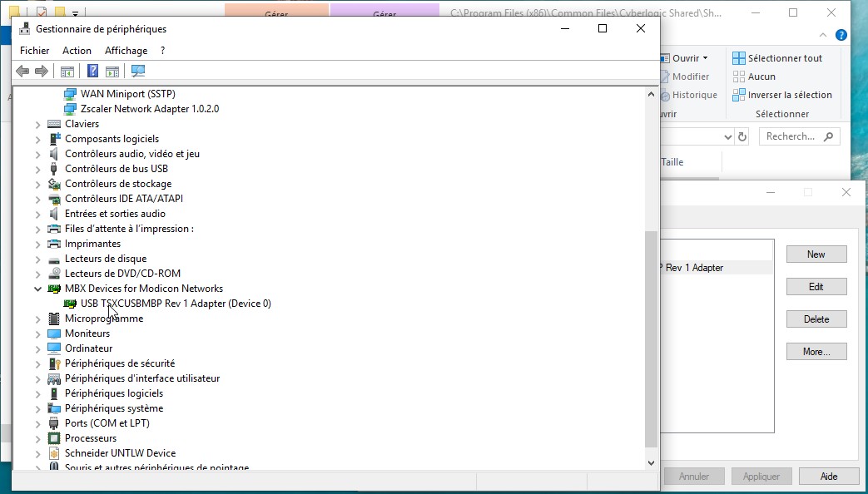868x494 pixels.
Task: Open the Action menu
Action: coord(77,51)
